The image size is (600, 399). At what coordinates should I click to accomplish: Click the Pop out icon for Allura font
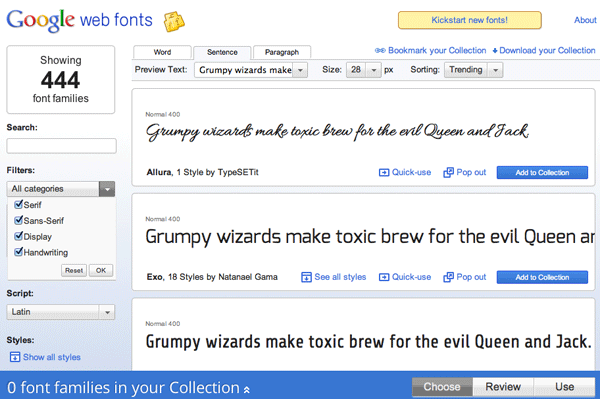[x=448, y=173]
